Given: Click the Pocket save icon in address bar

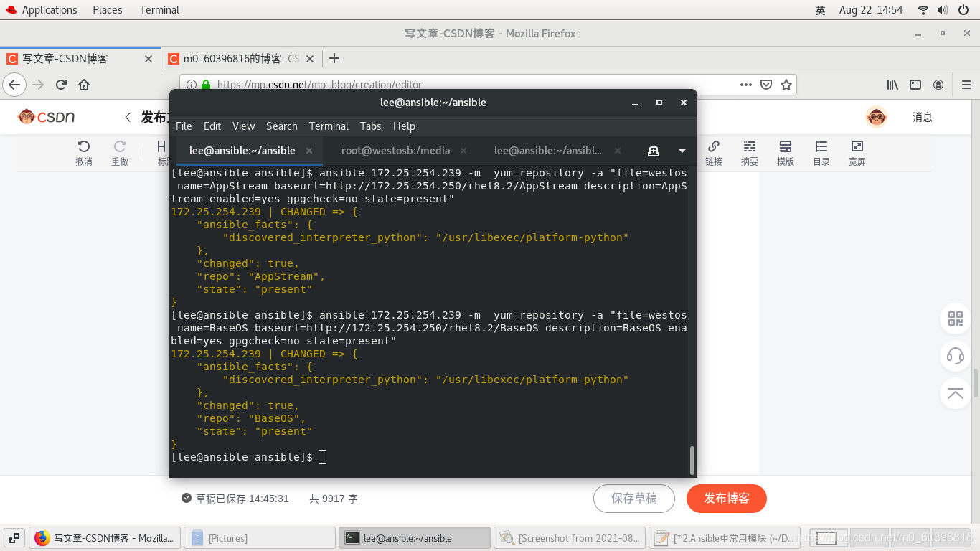Looking at the screenshot, I should point(766,84).
